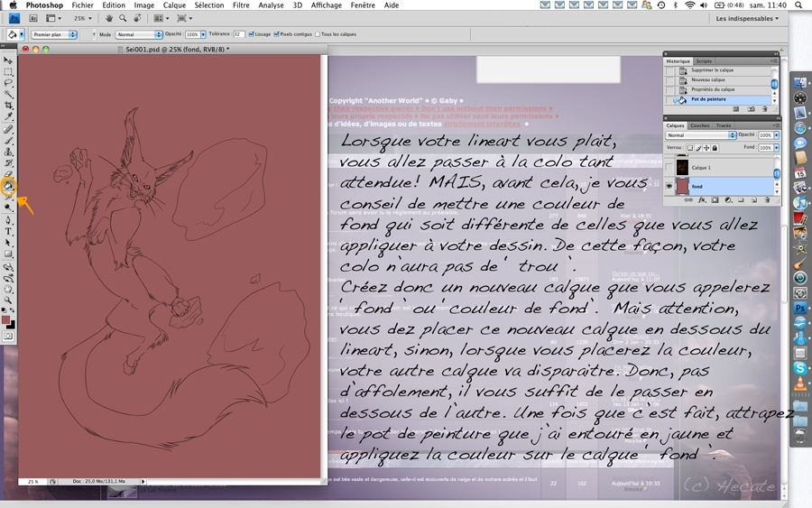The height and width of the screenshot is (508, 812).
Task: Select the Brush tool
Action: pyautogui.click(x=8, y=141)
